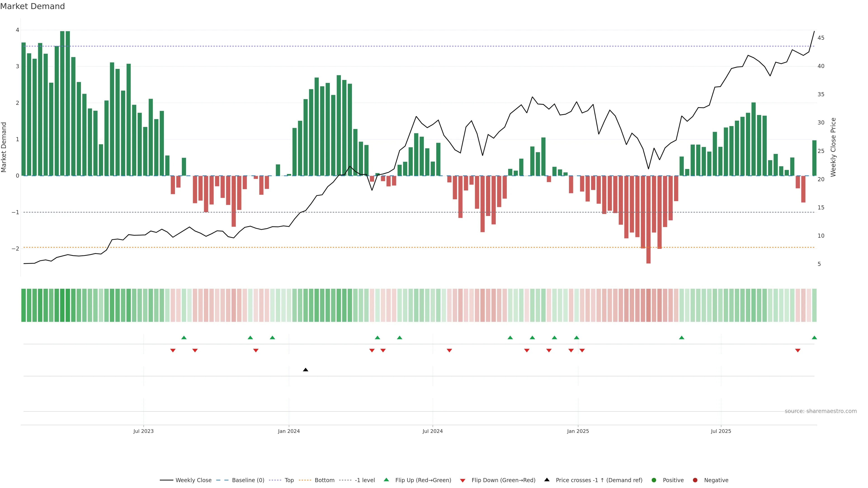
Task: Toggle the Top dotted line legend entry
Action: [289, 480]
